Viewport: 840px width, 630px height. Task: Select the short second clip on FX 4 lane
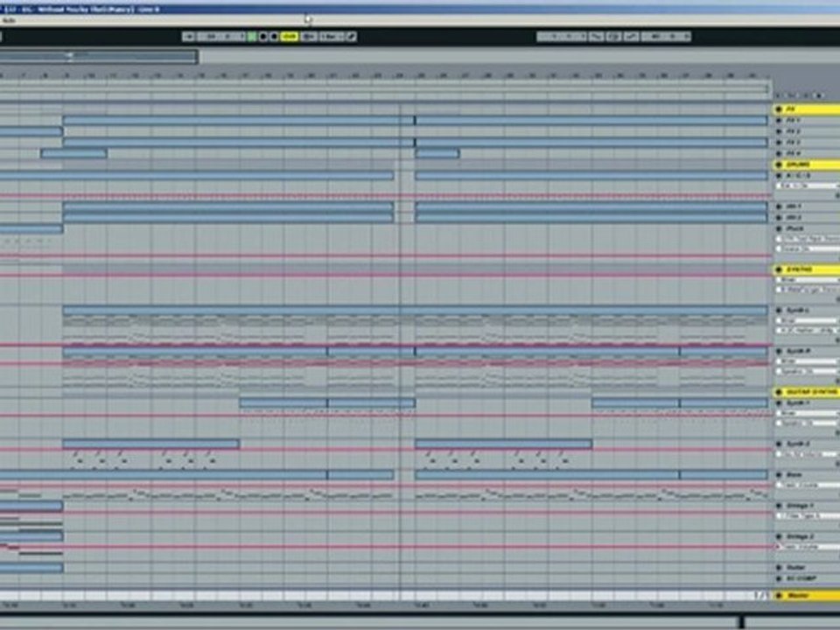point(437,154)
